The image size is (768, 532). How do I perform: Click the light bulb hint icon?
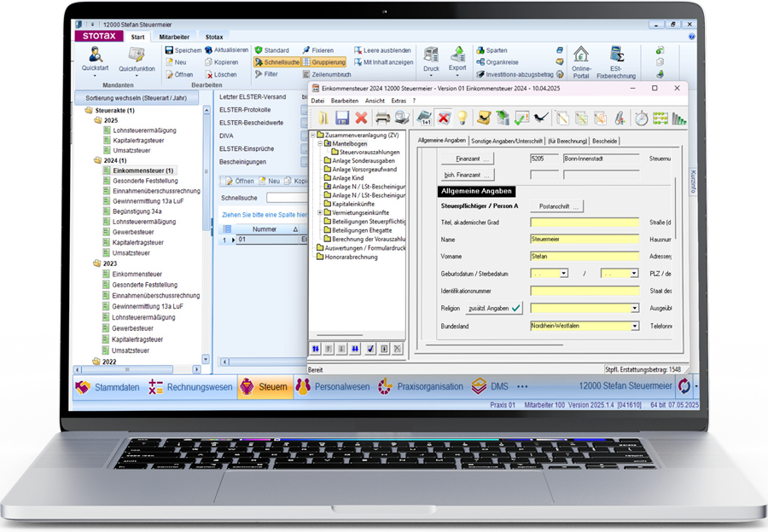pos(462,118)
